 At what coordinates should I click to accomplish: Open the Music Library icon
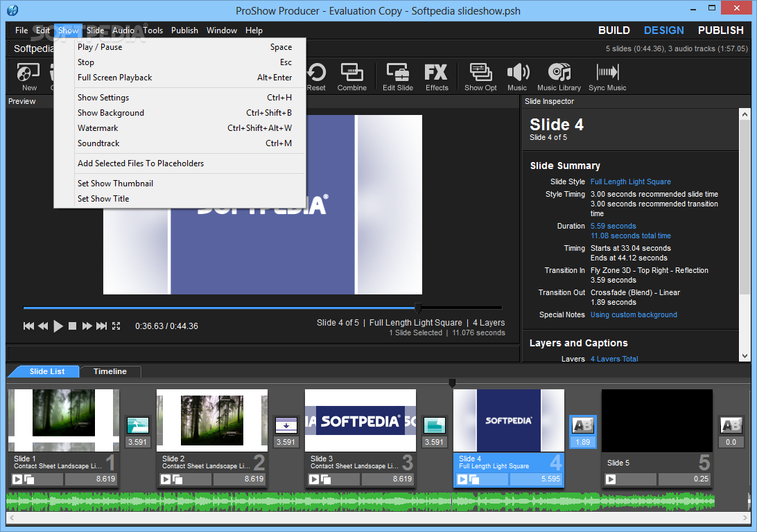(x=559, y=76)
